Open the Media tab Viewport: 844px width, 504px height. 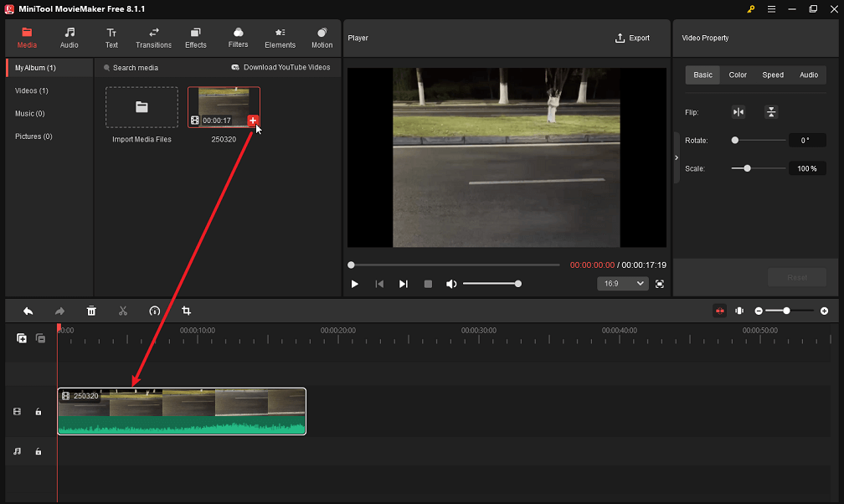pyautogui.click(x=27, y=38)
